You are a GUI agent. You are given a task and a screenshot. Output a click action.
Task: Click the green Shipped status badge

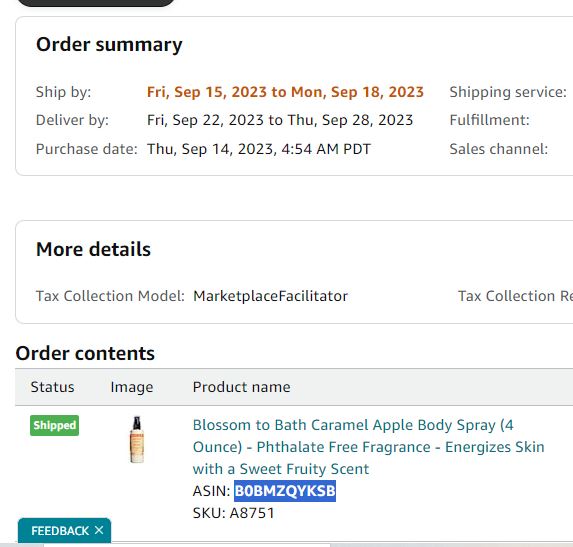click(54, 425)
